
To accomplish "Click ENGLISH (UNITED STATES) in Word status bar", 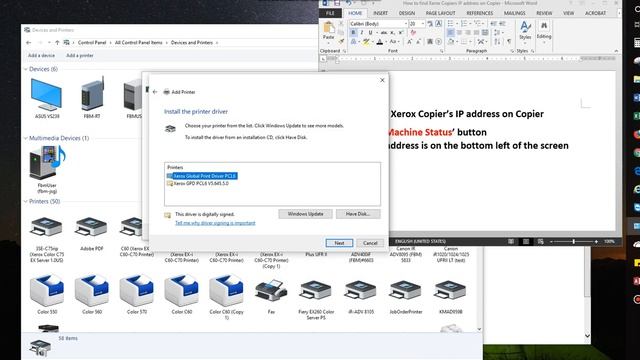I will point(420,241).
